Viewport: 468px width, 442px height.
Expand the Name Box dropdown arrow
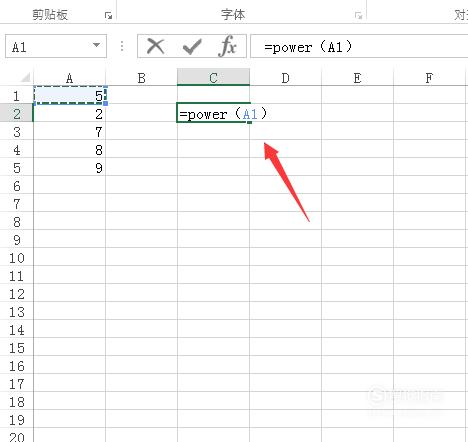[96, 45]
